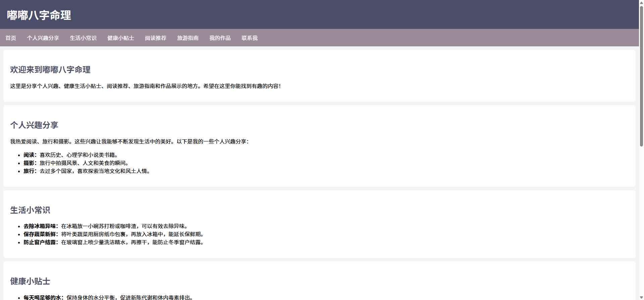Screen dimensions: 644x300
Task: Open 个人兴趣分享 from the navigation bar
Action: coord(43,38)
